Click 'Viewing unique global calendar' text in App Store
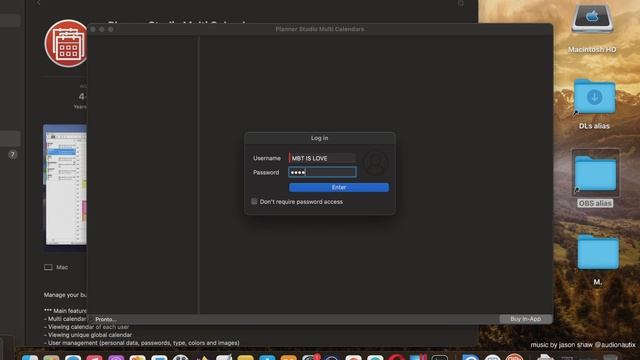This screenshot has width=640, height=360. pyautogui.click(x=88, y=335)
